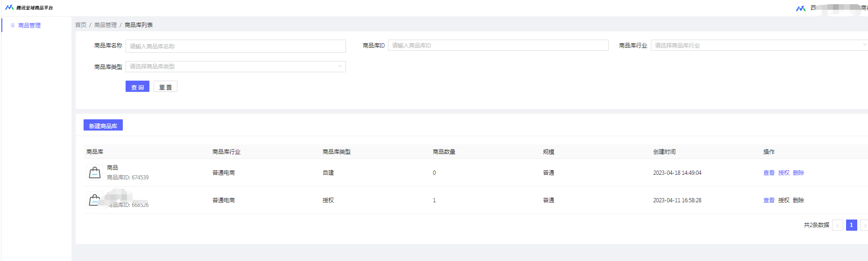Click 商品管理 in the breadcrumb
Image resolution: width=868 pixels, height=261 pixels.
[x=106, y=25]
